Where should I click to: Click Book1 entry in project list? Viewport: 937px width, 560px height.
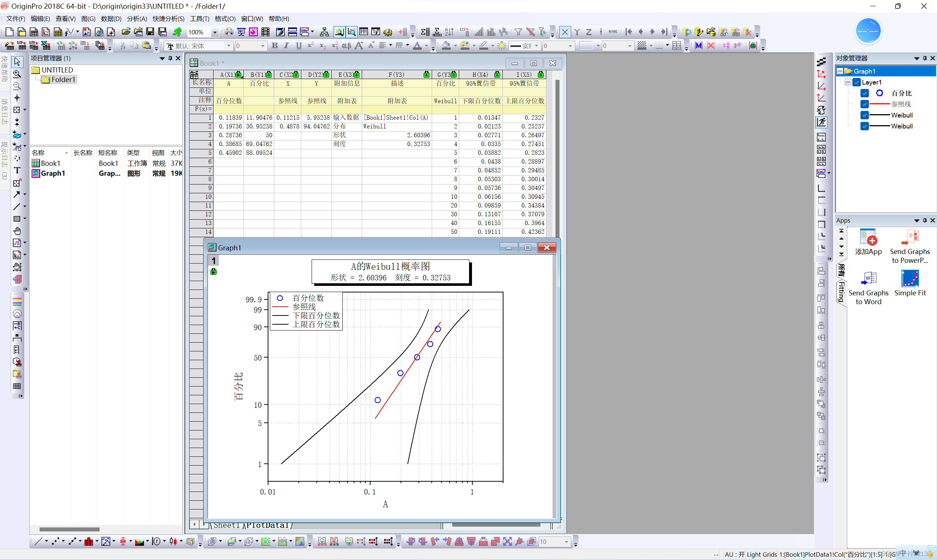[x=50, y=163]
